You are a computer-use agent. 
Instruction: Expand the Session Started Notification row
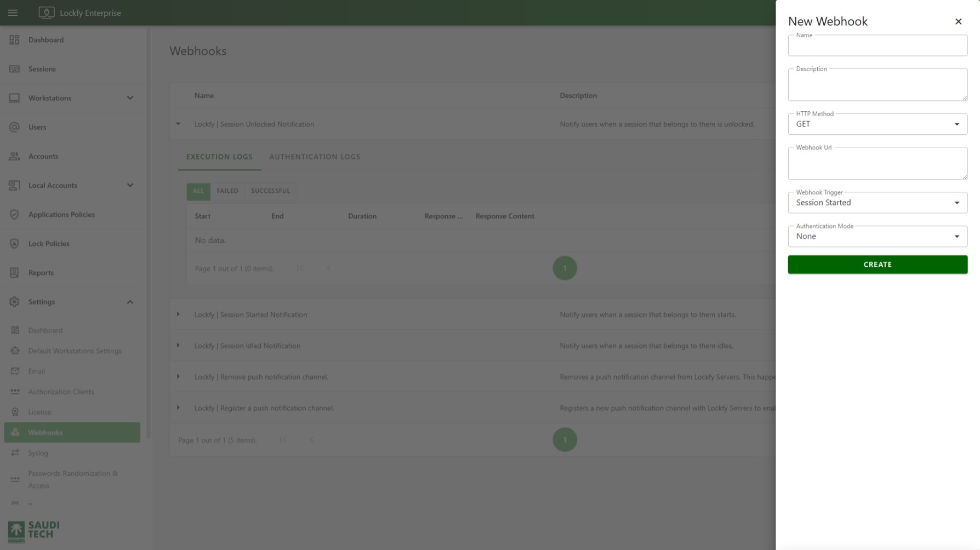click(178, 314)
